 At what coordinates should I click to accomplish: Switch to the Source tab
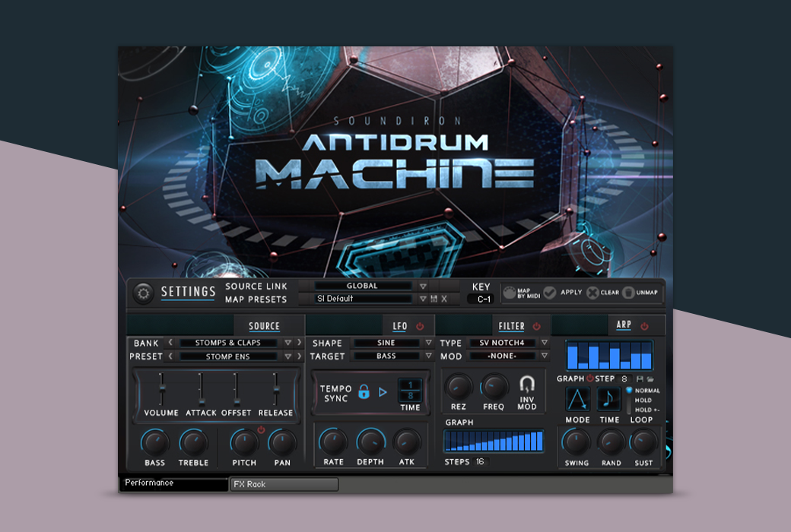coord(264,326)
